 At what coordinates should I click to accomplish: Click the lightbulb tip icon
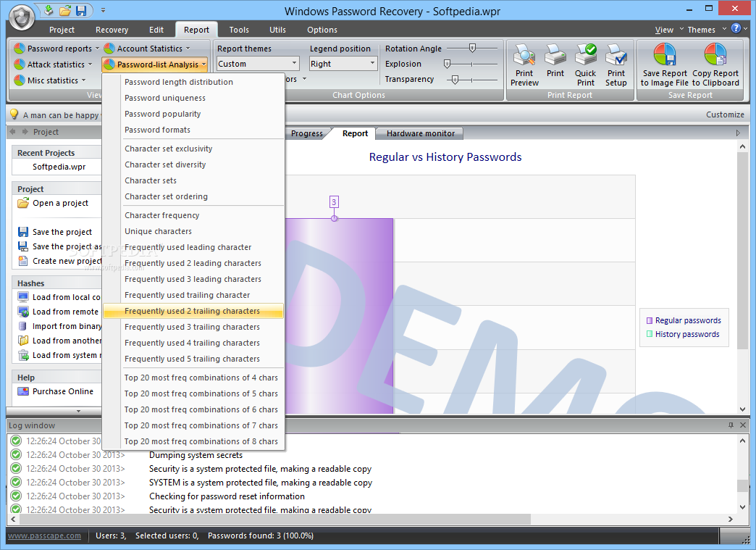pyautogui.click(x=14, y=114)
